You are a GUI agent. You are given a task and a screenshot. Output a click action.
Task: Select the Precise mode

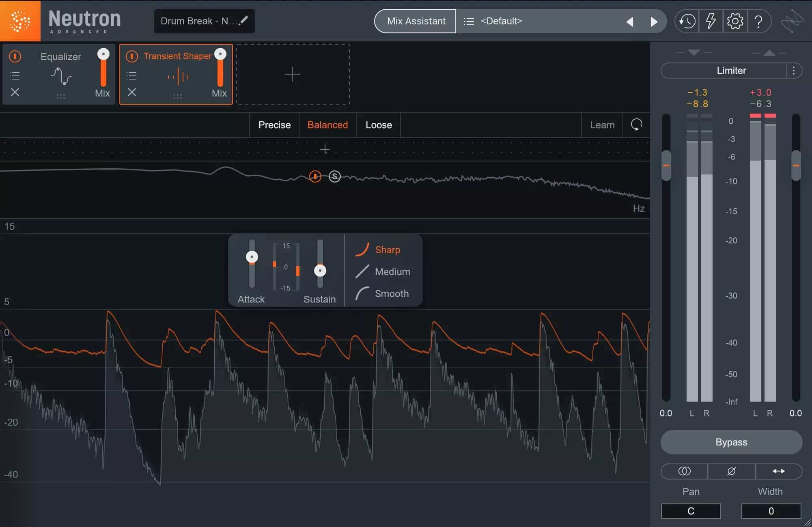[274, 125]
